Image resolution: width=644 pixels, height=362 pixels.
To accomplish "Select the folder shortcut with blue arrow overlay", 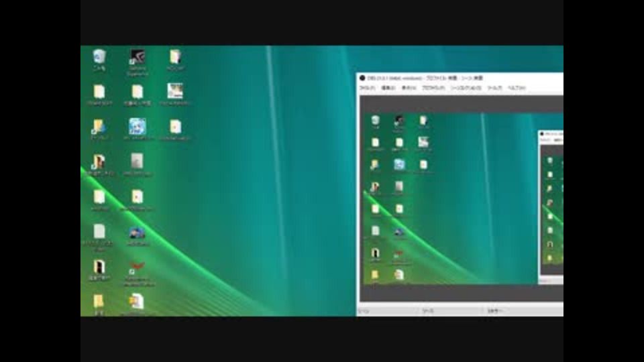I will [x=99, y=129].
